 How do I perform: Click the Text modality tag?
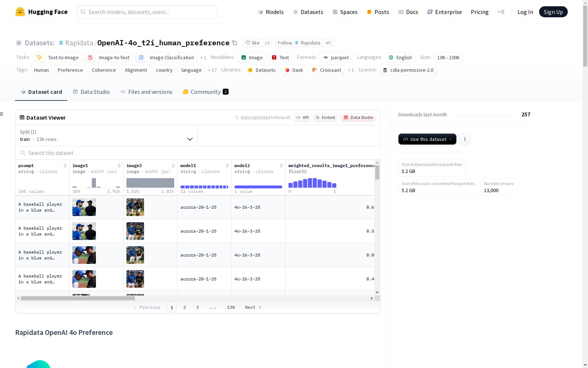coord(280,57)
